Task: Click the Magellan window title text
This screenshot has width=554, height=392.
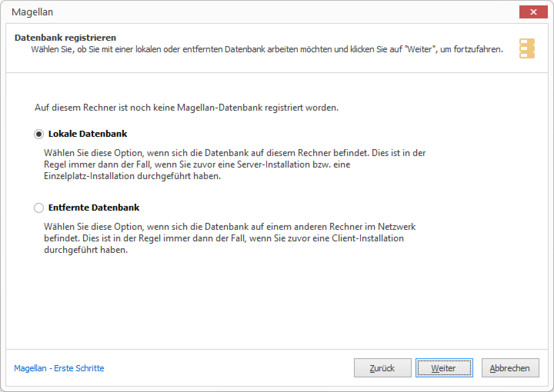Action: [x=32, y=12]
